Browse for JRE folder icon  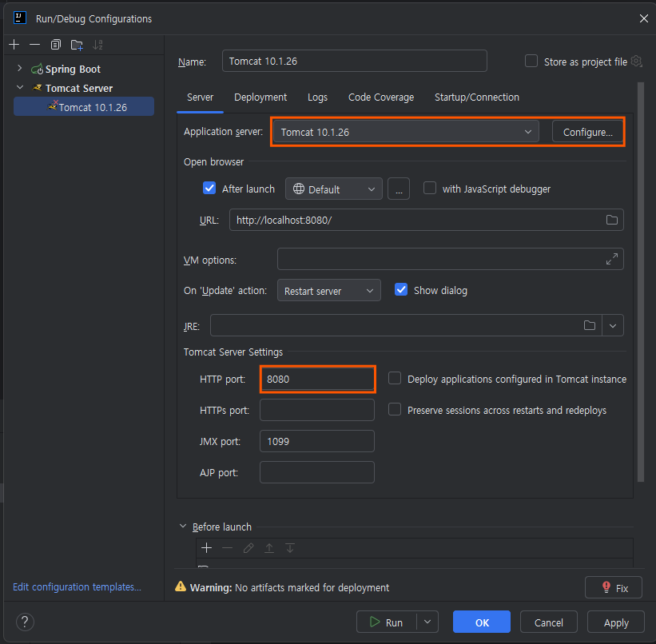coord(590,325)
